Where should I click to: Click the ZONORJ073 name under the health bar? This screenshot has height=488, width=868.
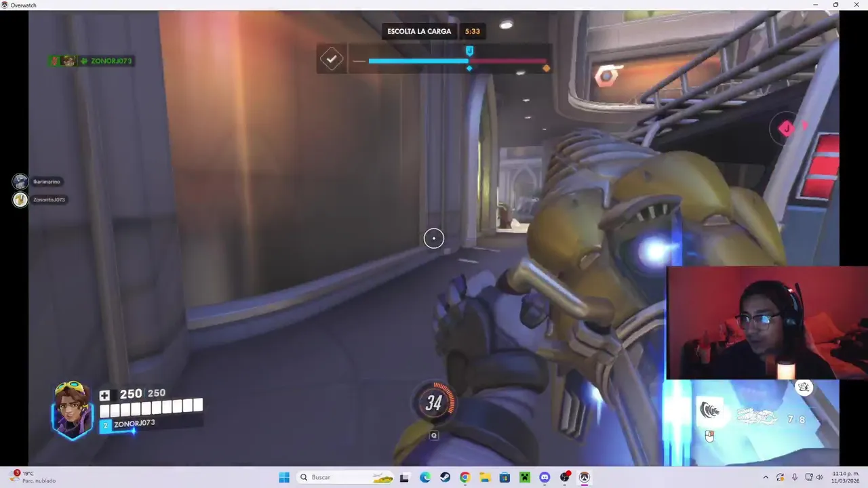(x=134, y=424)
